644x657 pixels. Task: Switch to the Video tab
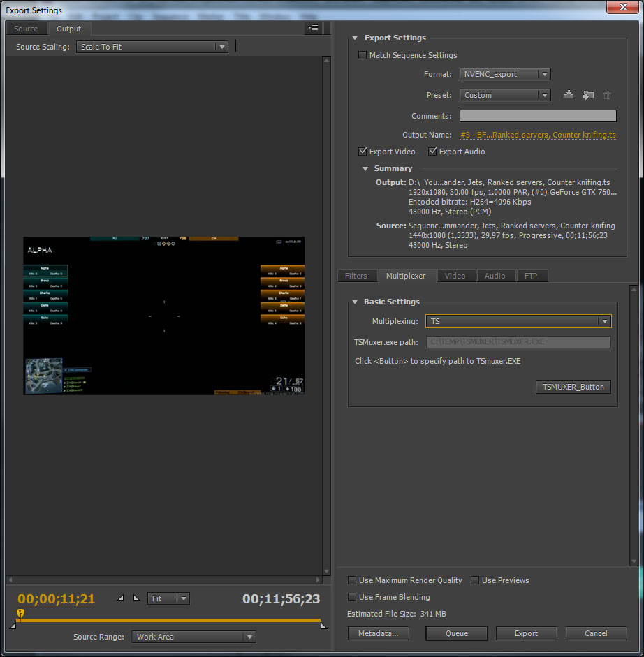coord(455,276)
